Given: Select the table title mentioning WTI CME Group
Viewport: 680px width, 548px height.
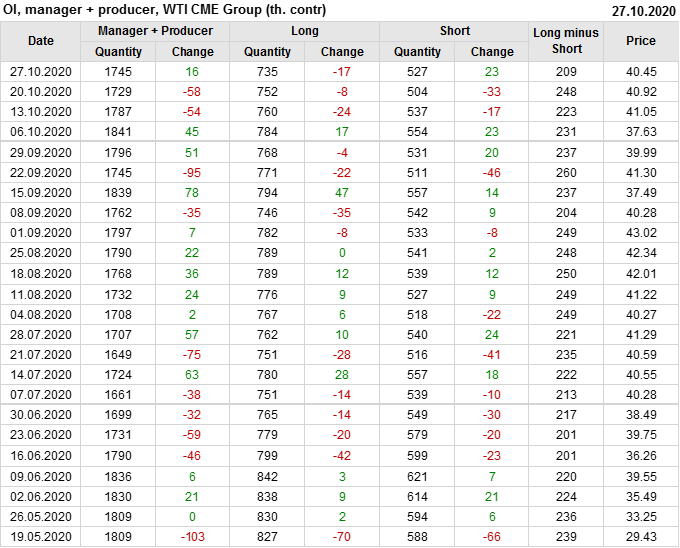Looking at the screenshot, I should pos(165,10).
